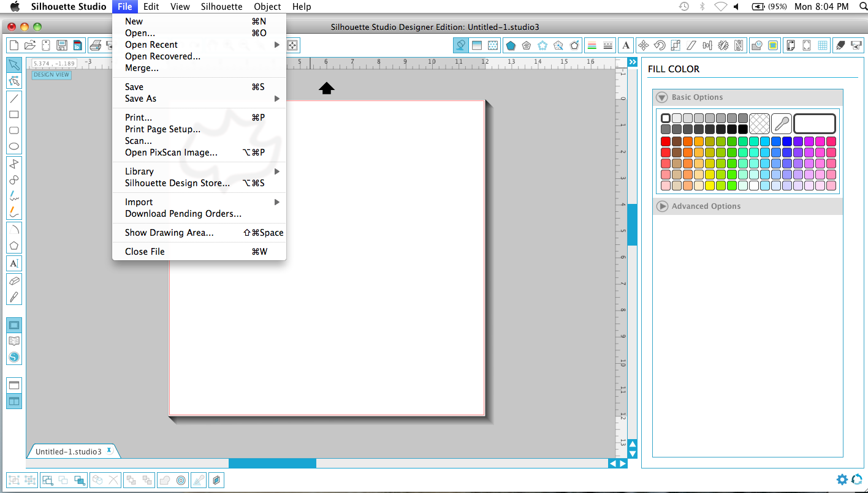The width and height of the screenshot is (868, 493).
Task: Open Preferences gear icon at bottom right
Action: [x=843, y=480]
